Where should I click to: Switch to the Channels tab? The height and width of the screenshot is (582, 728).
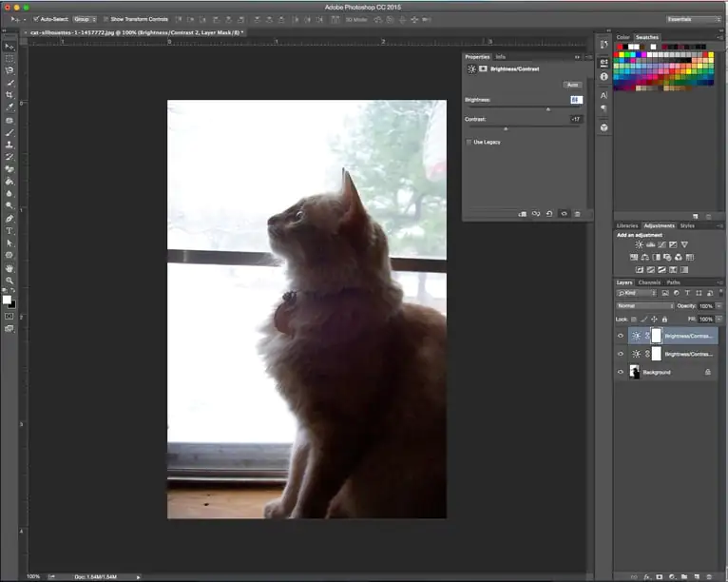coord(649,282)
